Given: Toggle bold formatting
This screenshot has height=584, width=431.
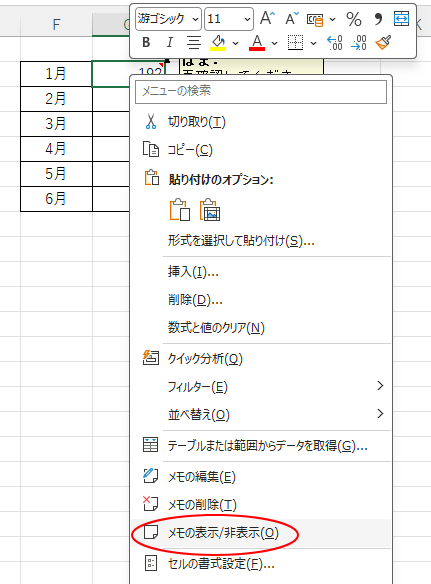Looking at the screenshot, I should point(146,42).
